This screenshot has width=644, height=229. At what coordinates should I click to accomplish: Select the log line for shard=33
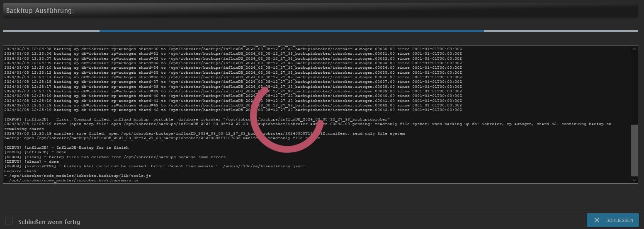[233, 63]
